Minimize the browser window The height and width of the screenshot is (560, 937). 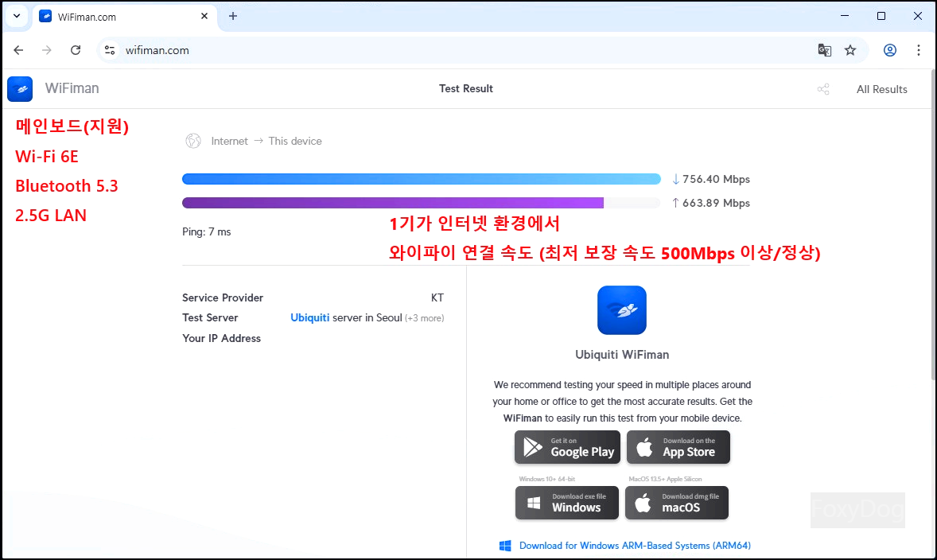click(x=845, y=16)
